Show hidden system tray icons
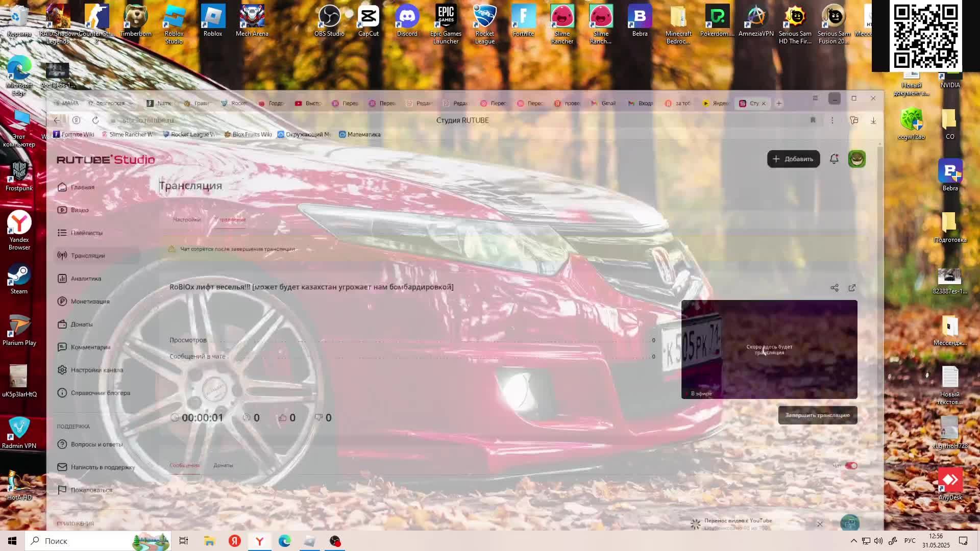 click(x=853, y=541)
